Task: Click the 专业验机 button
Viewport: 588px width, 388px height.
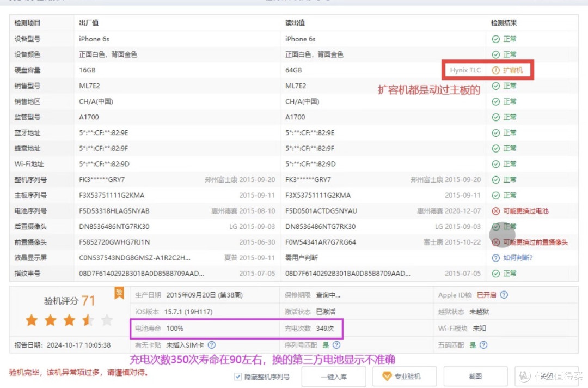Action: pyautogui.click(x=404, y=377)
